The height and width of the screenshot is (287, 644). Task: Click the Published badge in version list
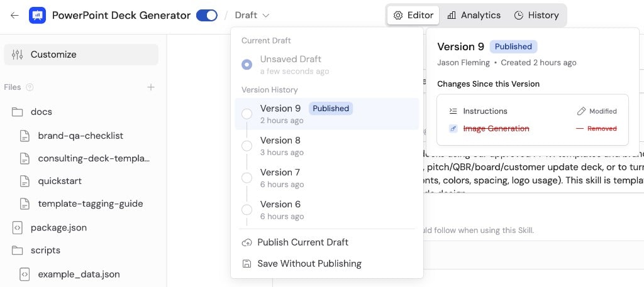(331, 109)
